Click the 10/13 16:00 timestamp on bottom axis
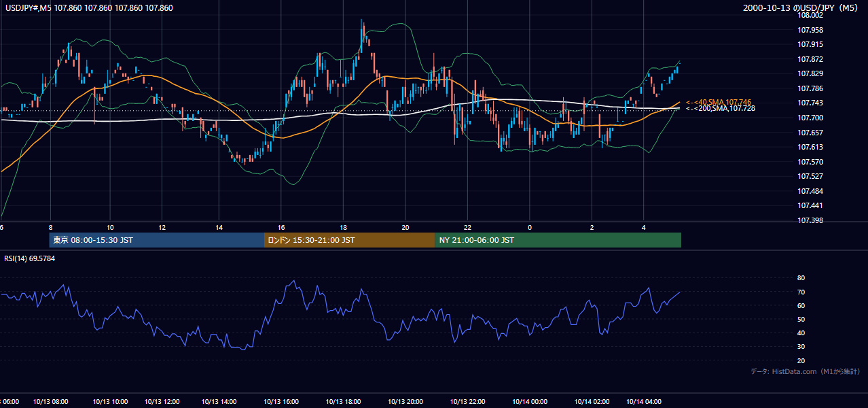This screenshot has width=868, height=408. point(281,402)
